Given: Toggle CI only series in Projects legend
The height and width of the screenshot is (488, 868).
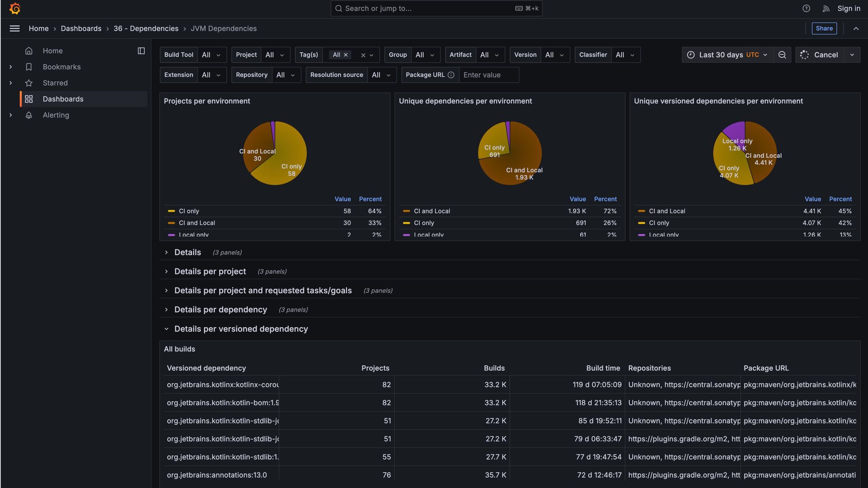Looking at the screenshot, I should pos(189,211).
